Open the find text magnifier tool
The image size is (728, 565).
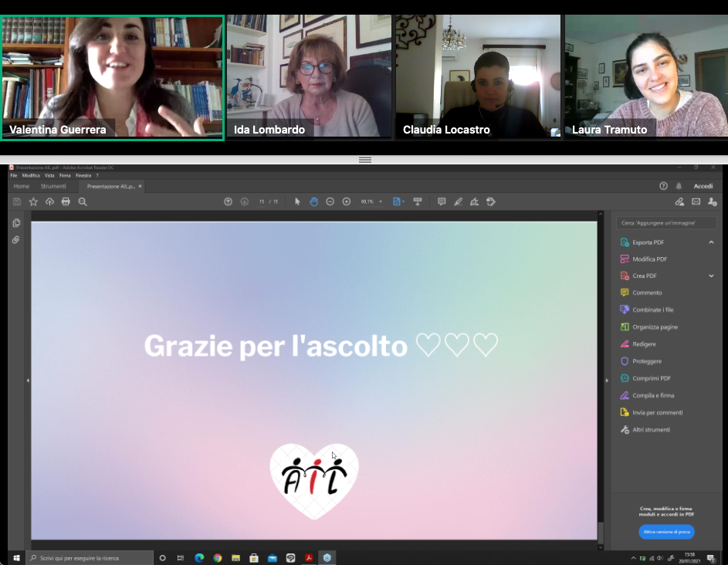83,201
